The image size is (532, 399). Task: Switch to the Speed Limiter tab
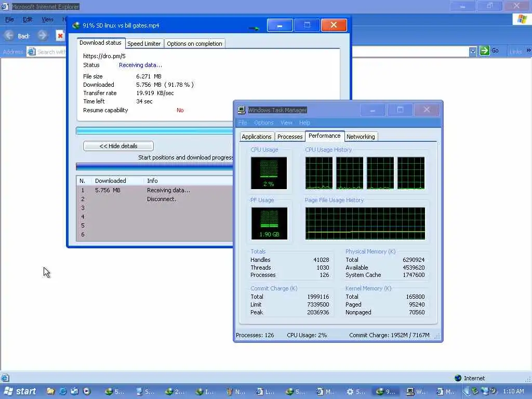pyautogui.click(x=144, y=44)
